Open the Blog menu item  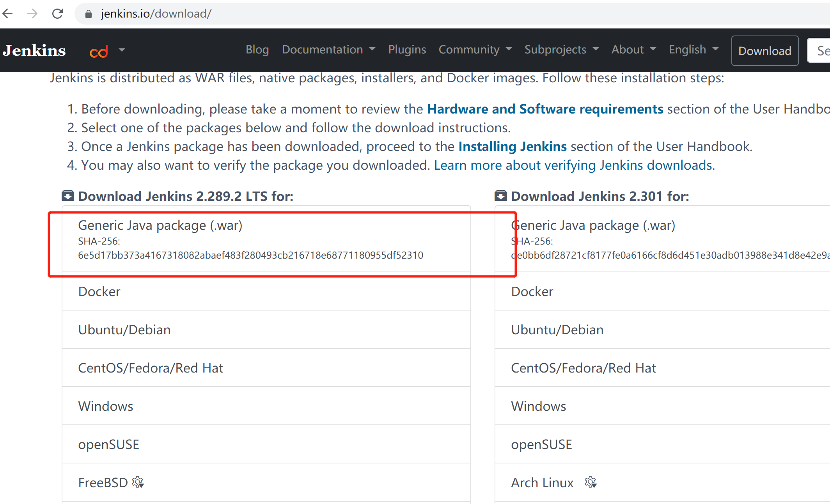[257, 50]
